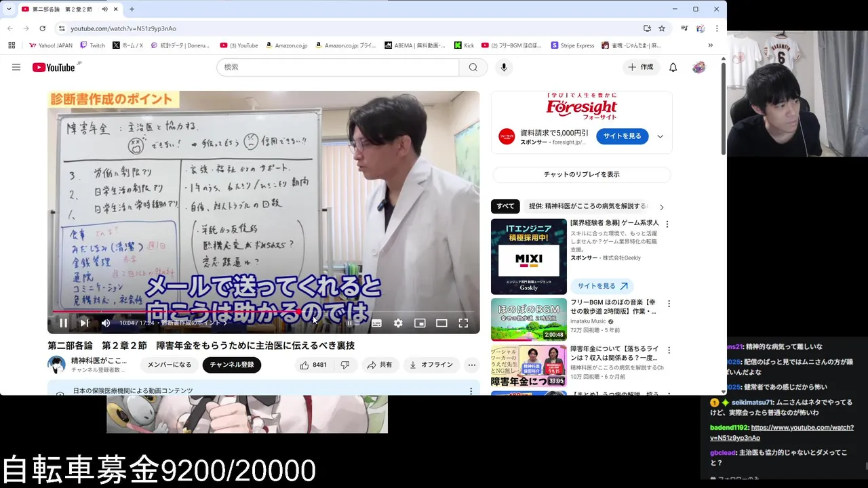Select the すべて filter chip
The width and height of the screenshot is (868, 488).
(x=505, y=206)
